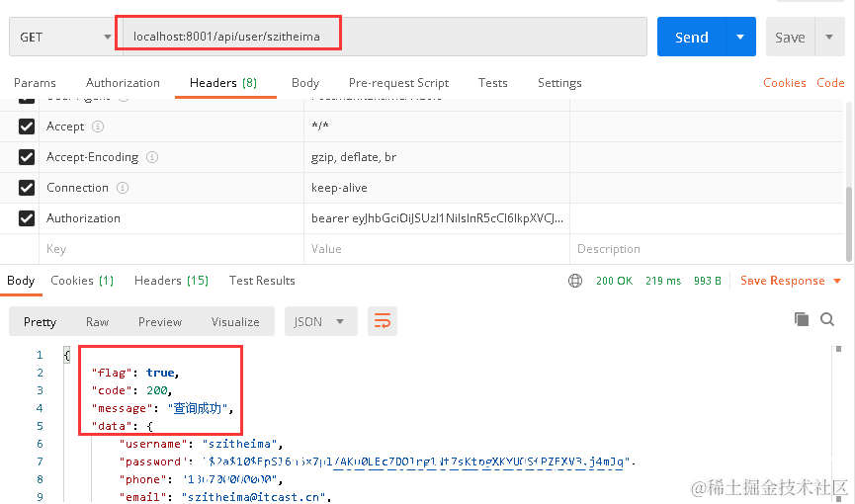
Task: Open the response Cookies (1) tab
Action: tap(82, 281)
